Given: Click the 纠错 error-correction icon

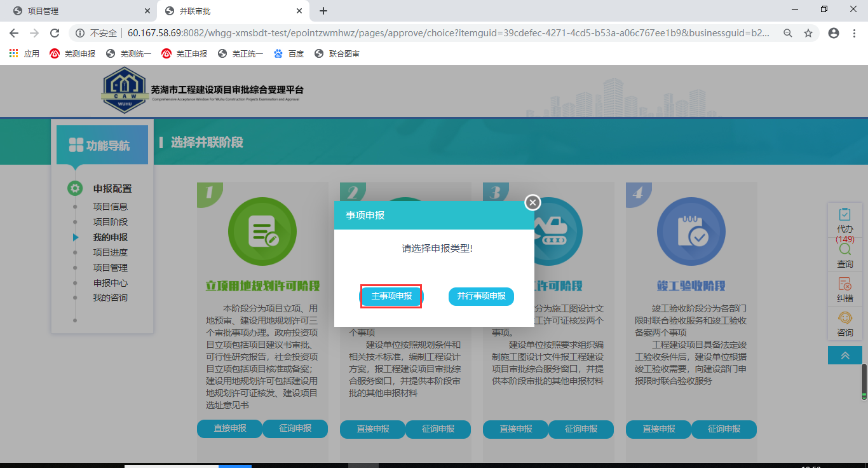Looking at the screenshot, I should pos(844,290).
